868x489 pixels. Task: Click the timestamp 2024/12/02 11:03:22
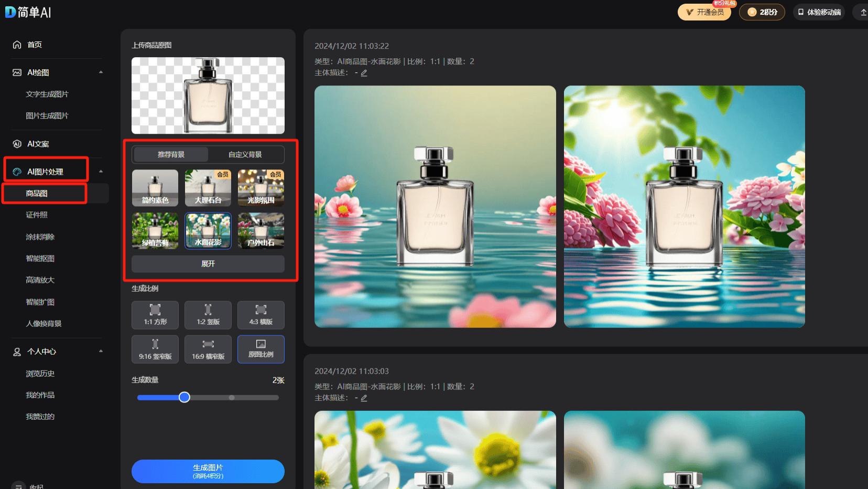352,46
